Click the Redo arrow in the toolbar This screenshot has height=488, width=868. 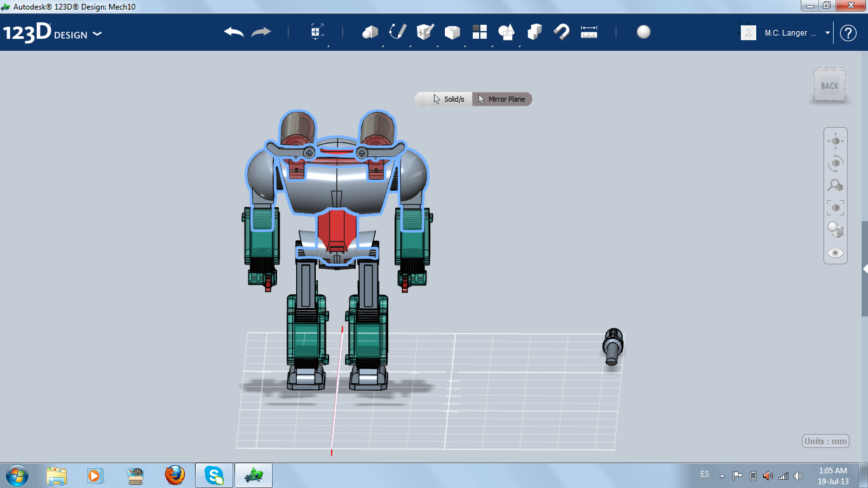(261, 32)
